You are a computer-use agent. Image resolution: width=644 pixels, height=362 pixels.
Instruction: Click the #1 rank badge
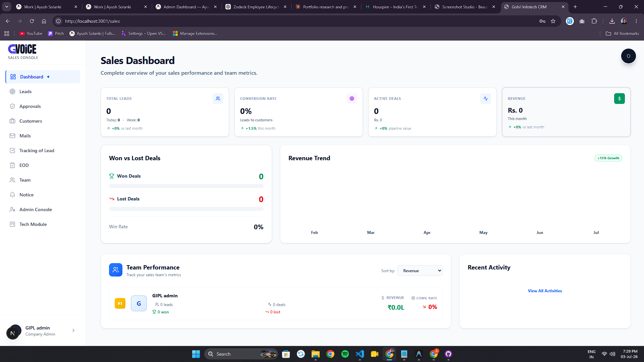click(x=120, y=303)
